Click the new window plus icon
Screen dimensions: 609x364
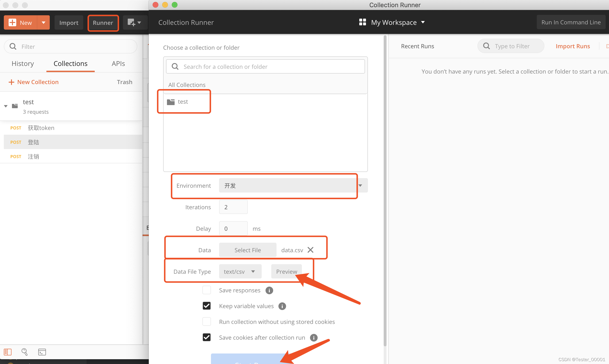point(132,22)
